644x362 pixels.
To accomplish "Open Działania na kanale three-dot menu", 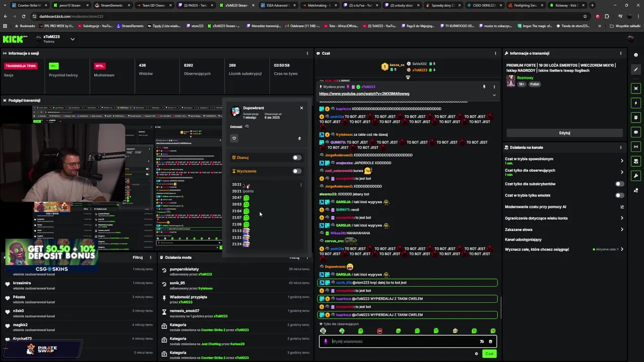I will click(620, 147).
